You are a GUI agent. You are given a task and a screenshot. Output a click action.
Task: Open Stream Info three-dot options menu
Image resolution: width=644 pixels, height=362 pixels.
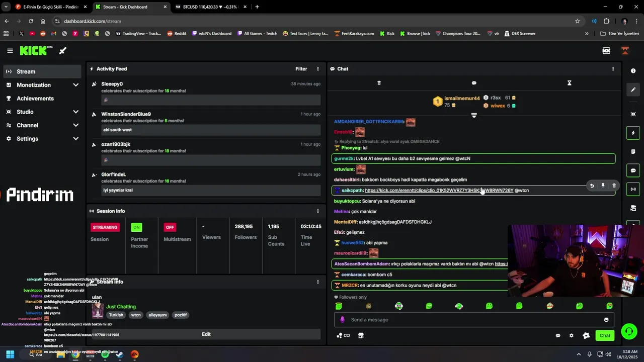click(x=317, y=282)
